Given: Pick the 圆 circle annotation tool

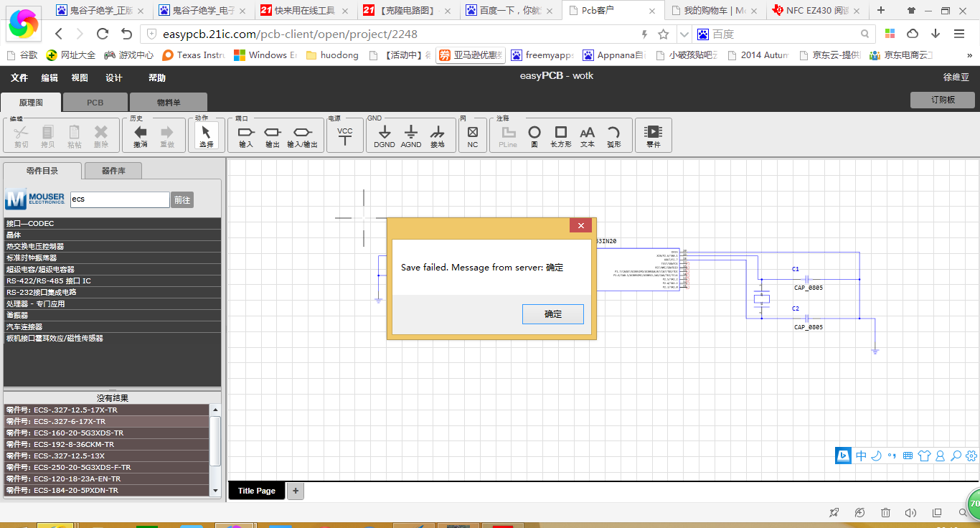Looking at the screenshot, I should [x=534, y=135].
